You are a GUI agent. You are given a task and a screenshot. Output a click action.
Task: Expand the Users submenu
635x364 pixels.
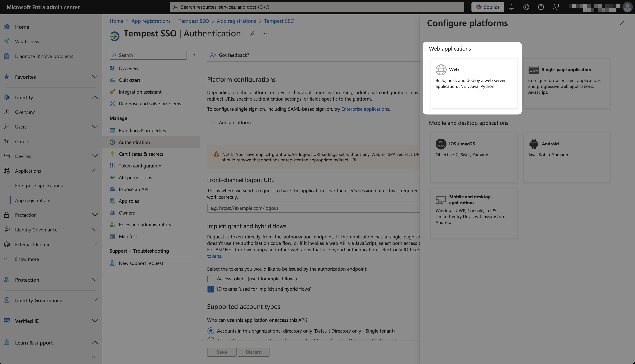pos(95,126)
